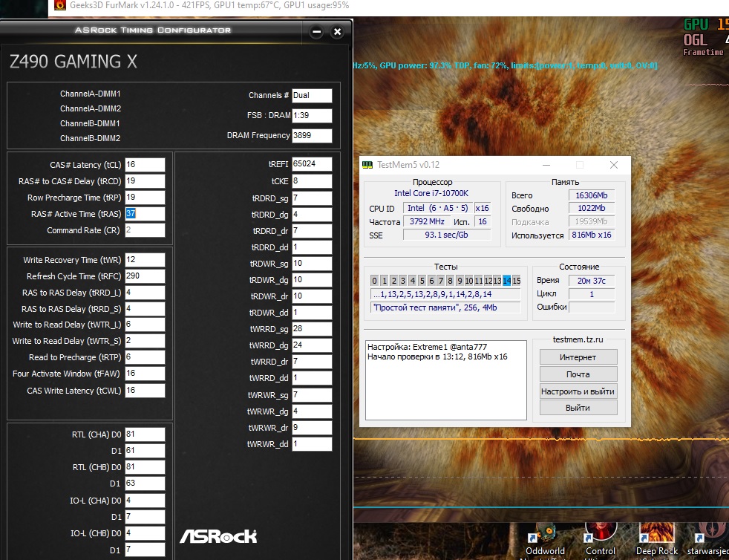Click the FurMark icon in title bar
Image resolution: width=729 pixels, height=560 pixels.
point(60,6)
